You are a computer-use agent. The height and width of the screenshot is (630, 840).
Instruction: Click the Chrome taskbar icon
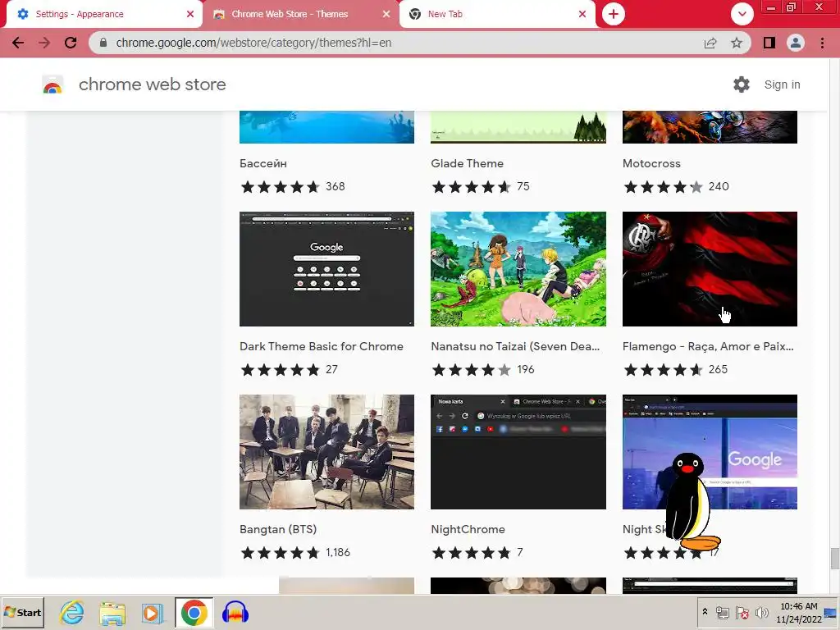194,612
